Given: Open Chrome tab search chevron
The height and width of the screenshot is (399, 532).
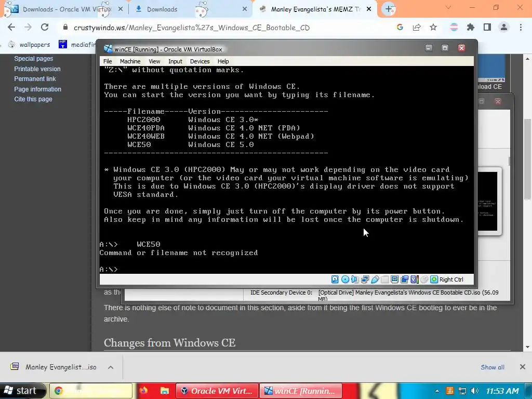Looking at the screenshot, I should point(448,7).
